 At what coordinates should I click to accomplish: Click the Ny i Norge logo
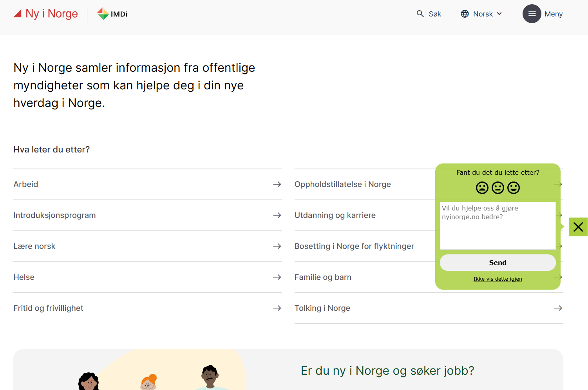[x=46, y=14]
